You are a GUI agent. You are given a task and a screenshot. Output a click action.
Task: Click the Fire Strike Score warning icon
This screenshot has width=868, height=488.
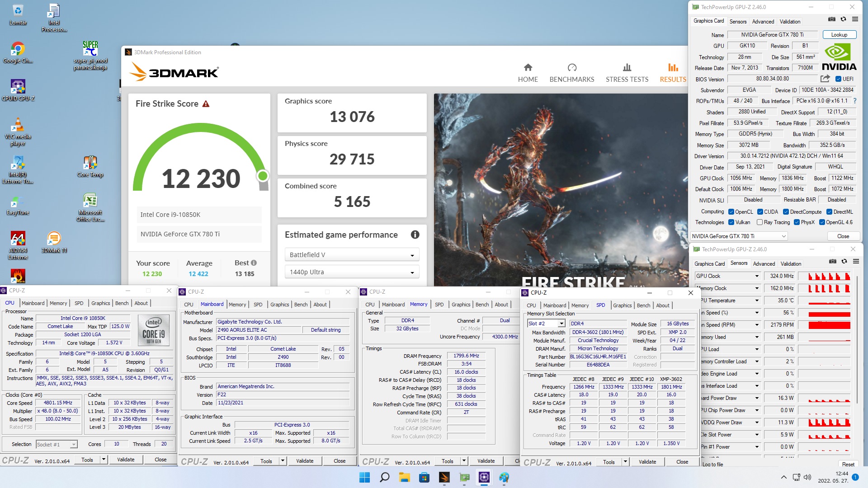206,104
